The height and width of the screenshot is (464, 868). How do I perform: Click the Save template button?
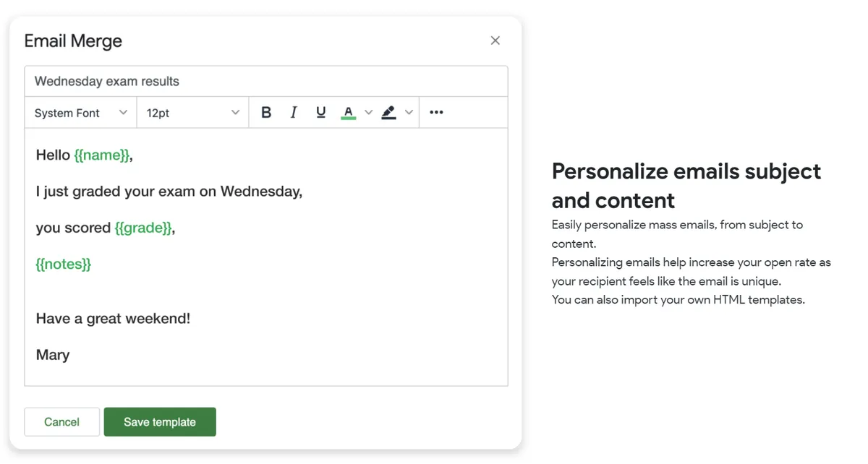(160, 422)
